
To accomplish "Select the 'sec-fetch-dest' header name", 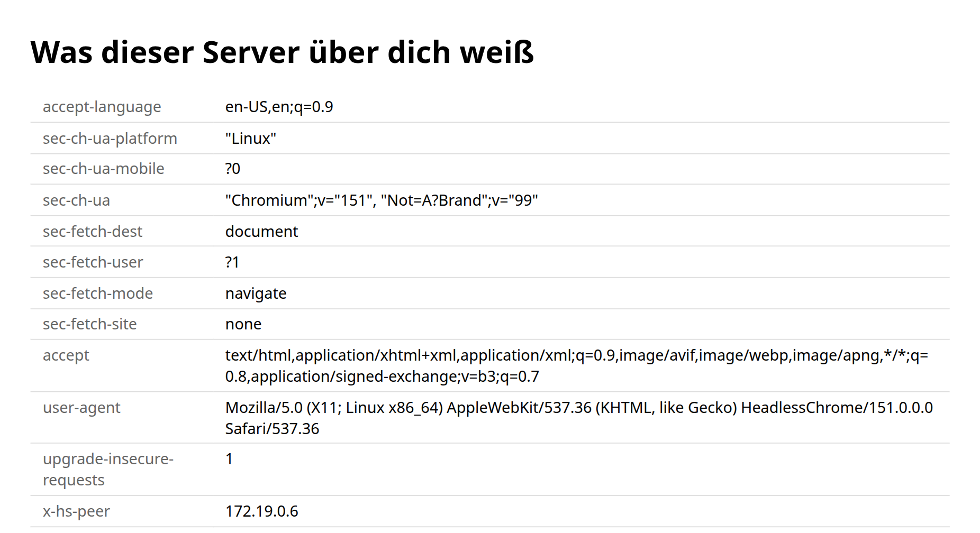I will tap(93, 232).
